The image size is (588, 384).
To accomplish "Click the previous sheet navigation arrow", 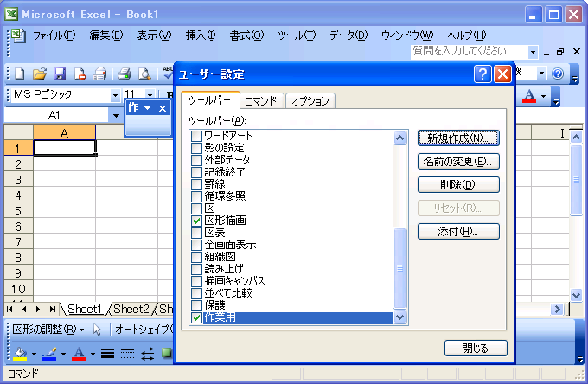I will pos(24,309).
